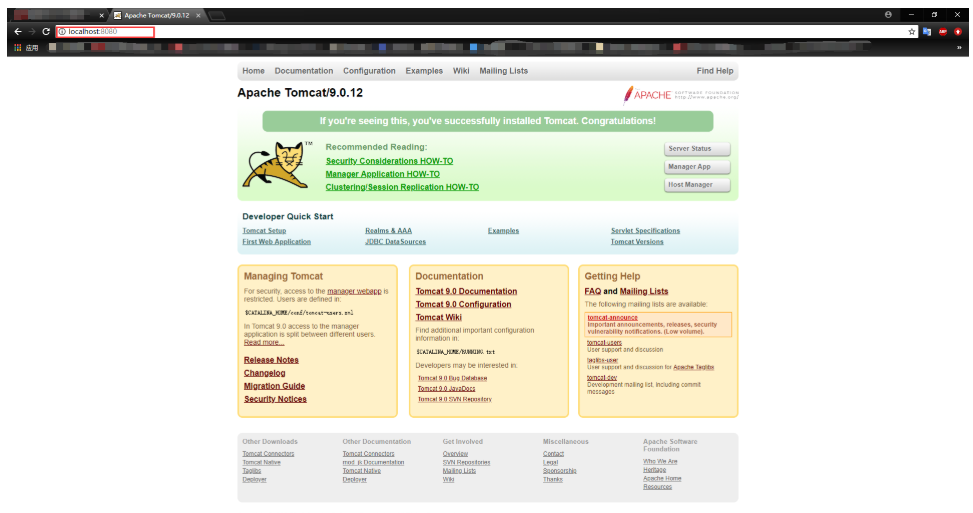Open the Servlet Specifications link

(x=645, y=231)
